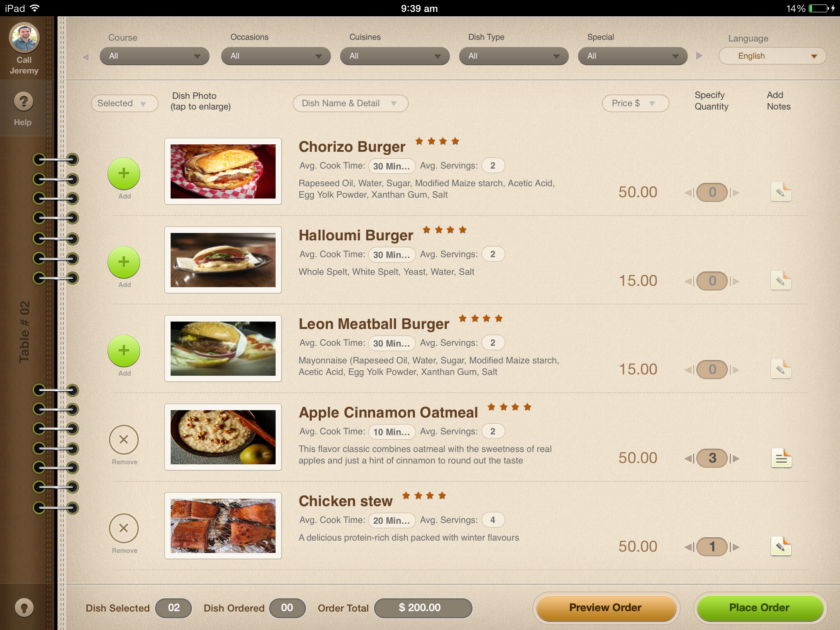840x630 pixels.
Task: Expand the Course filter dropdown
Action: (x=155, y=56)
